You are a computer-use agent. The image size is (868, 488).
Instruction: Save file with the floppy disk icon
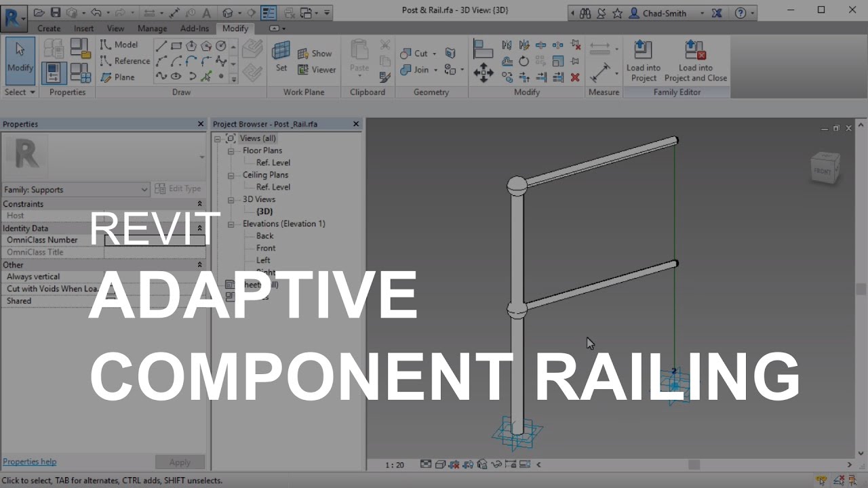pos(56,13)
